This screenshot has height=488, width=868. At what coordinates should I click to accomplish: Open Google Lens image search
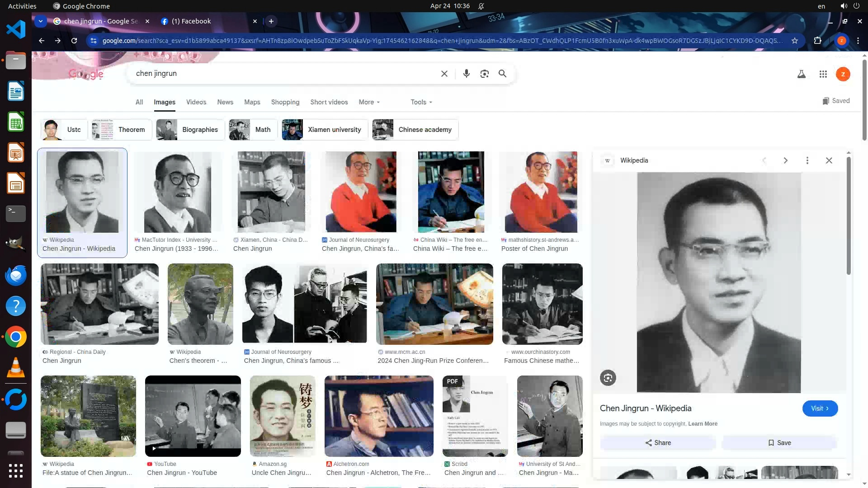(x=484, y=74)
